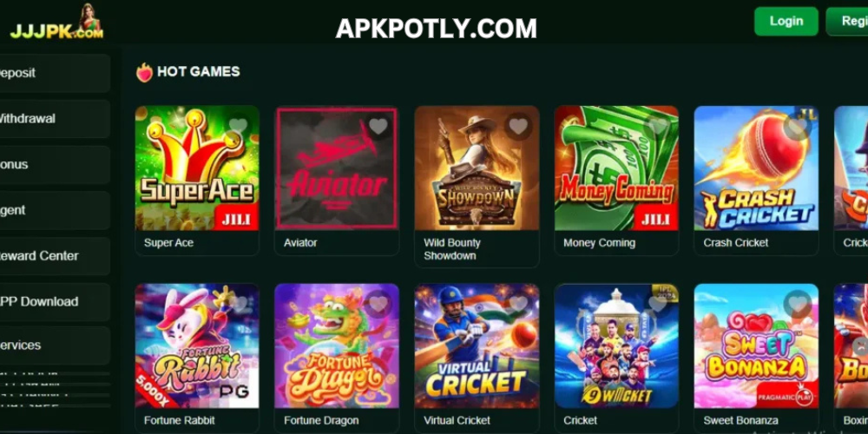Tap heart icon on Crash Cricket
Viewport: 868px width, 434px height.
(798, 127)
